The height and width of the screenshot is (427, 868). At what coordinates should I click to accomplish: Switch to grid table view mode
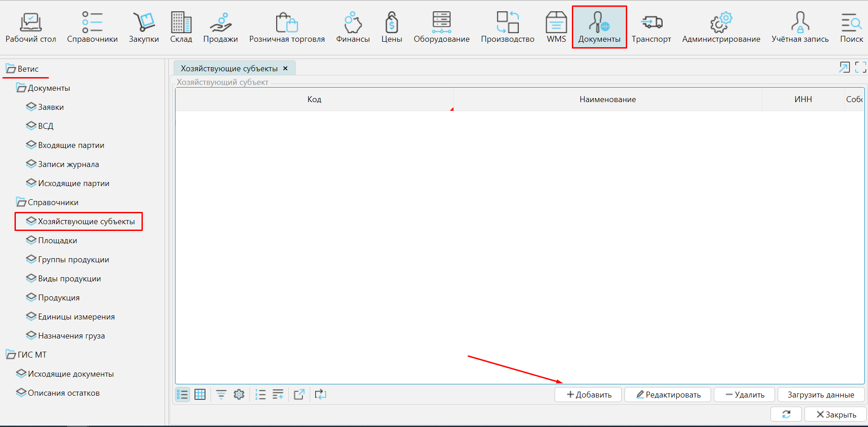[x=200, y=394]
